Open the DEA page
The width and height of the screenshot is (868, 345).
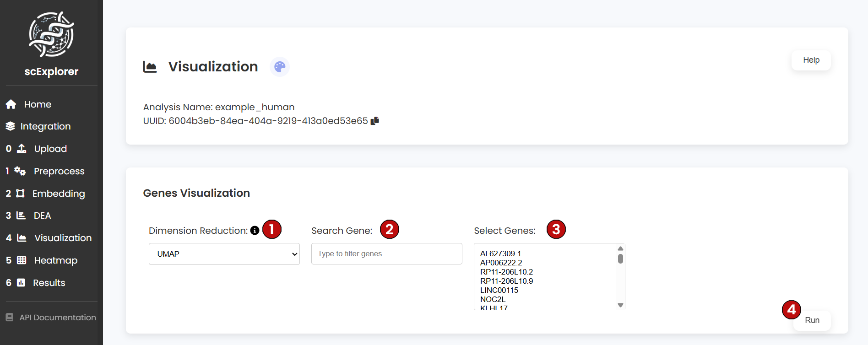(42, 216)
